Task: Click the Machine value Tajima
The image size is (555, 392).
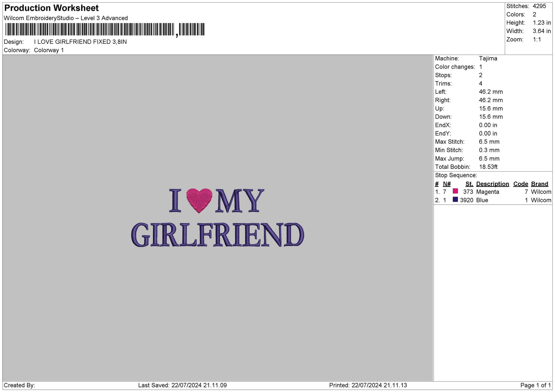Action: [488, 58]
